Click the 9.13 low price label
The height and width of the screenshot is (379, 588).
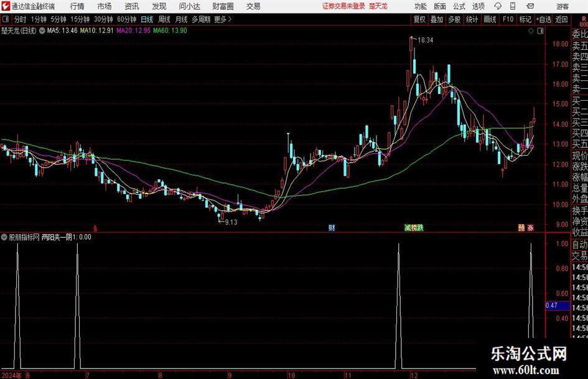click(231, 222)
